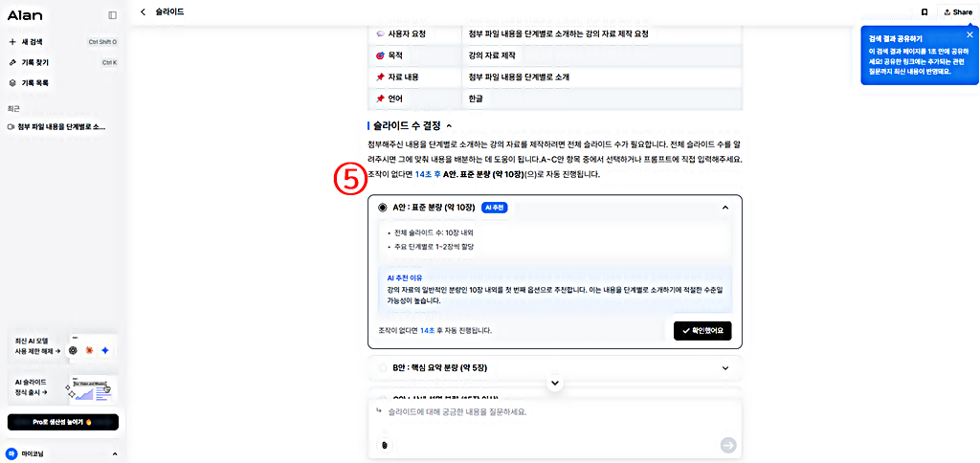Image resolution: width=980 pixels, height=463 pixels.
Task: Click the AI slide preview thumbnail
Action: (x=91, y=388)
